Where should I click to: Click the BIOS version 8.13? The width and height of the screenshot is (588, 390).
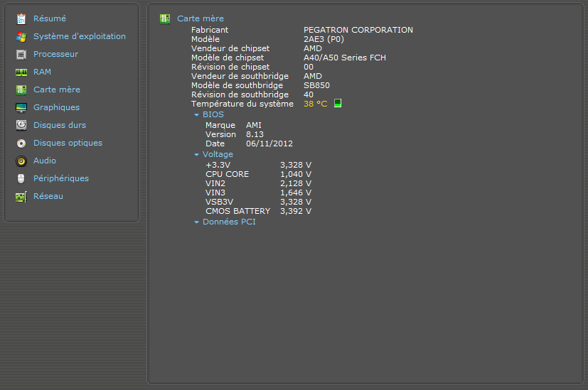[x=255, y=134]
